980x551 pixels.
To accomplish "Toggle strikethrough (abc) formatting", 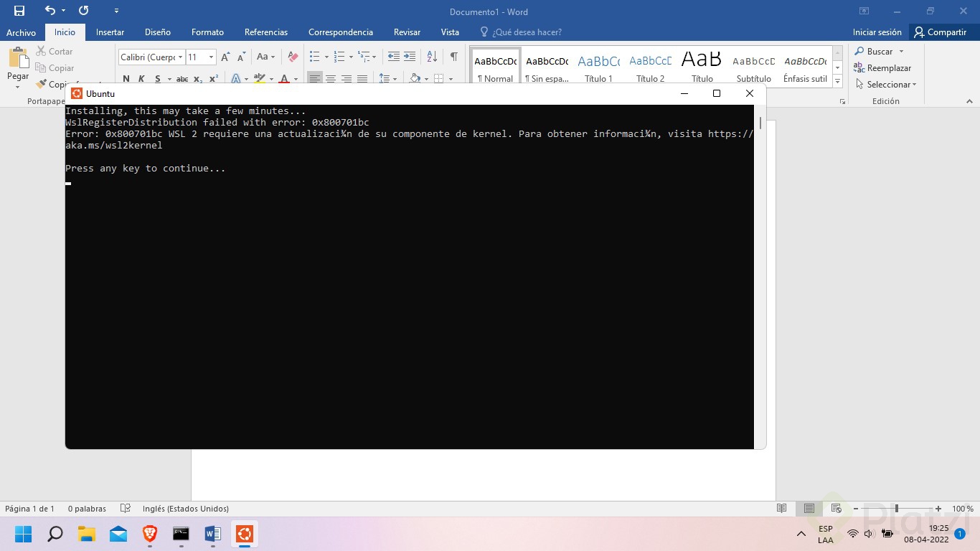I will pyautogui.click(x=182, y=79).
